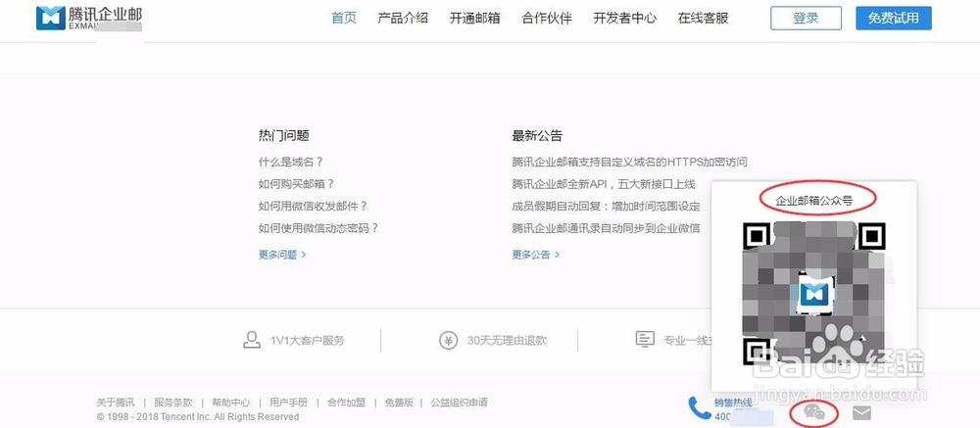Open question 如何用微信收发邮件？
The image size is (980, 428).
click(x=313, y=206)
